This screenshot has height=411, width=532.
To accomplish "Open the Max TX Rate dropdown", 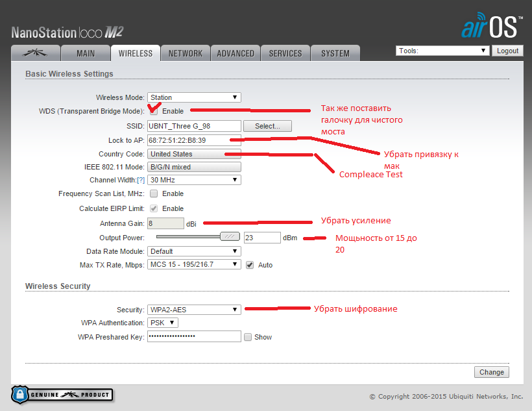I will tap(194, 264).
